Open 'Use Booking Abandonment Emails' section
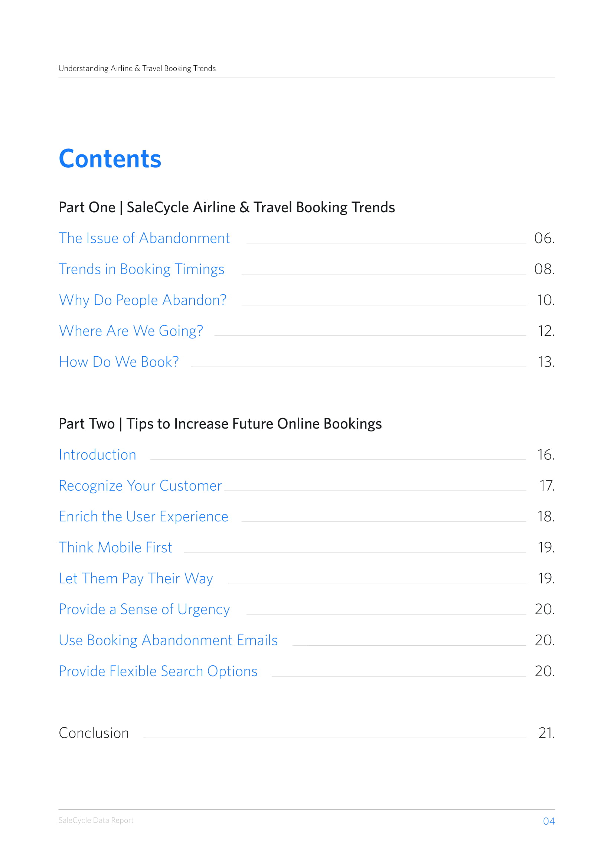 point(168,641)
